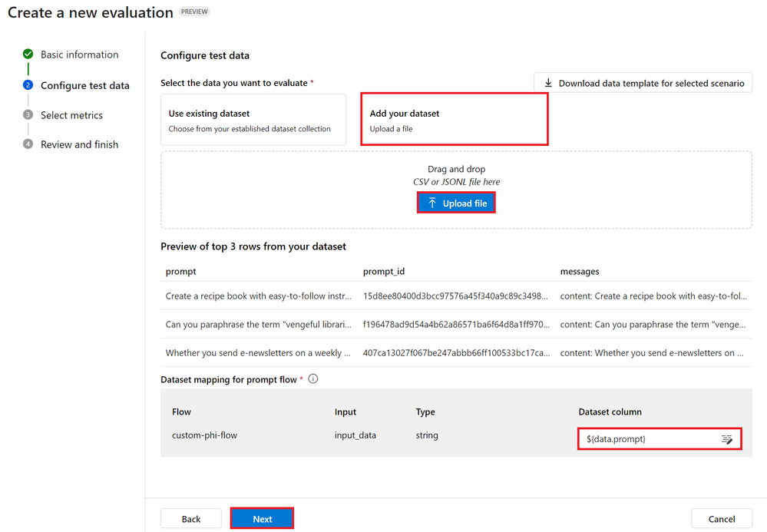Go to Basic information step
The height and width of the screenshot is (532, 767).
(79, 55)
